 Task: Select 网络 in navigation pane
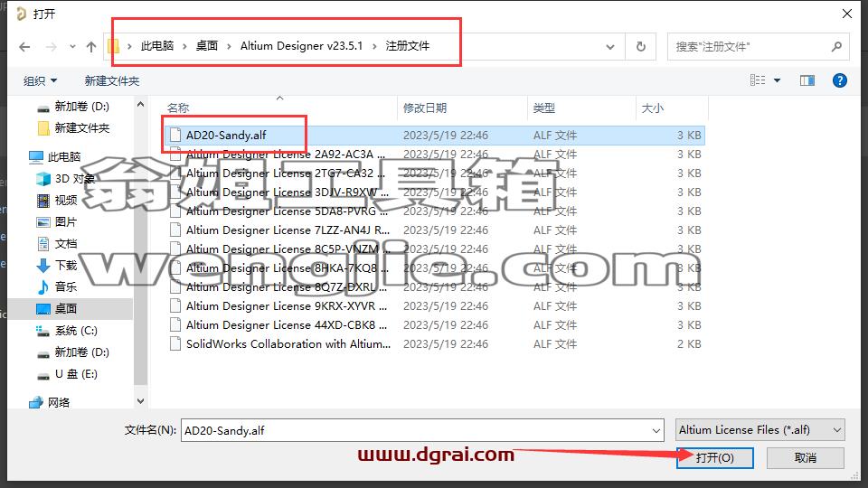click(x=50, y=402)
